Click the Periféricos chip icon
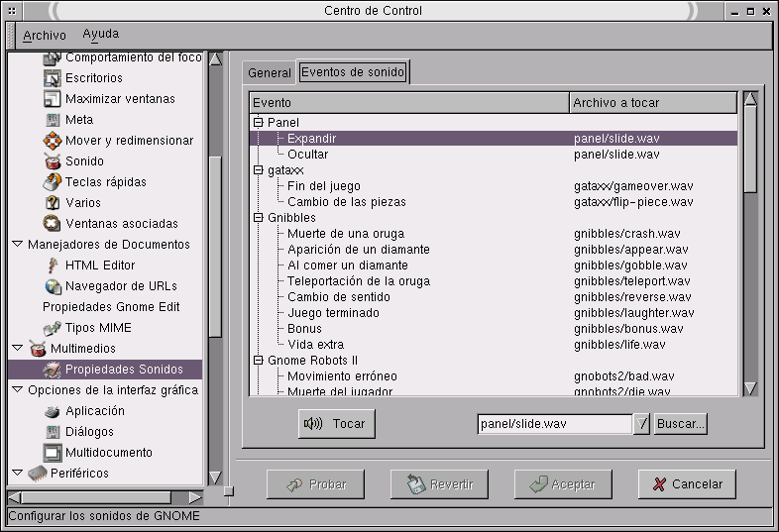779x532 pixels. click(38, 474)
